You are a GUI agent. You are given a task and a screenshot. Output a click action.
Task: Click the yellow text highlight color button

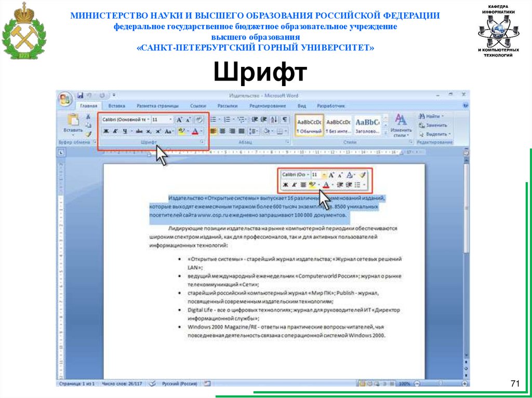[x=181, y=131]
